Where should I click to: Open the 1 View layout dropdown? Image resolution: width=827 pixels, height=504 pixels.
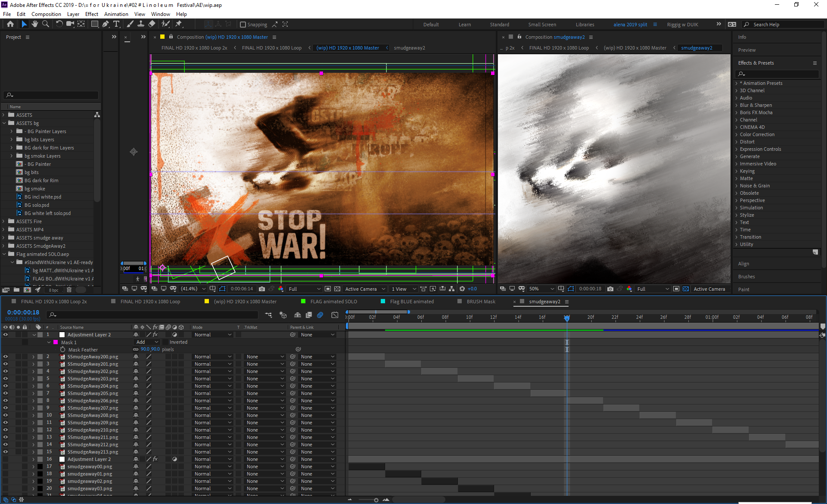[404, 289]
